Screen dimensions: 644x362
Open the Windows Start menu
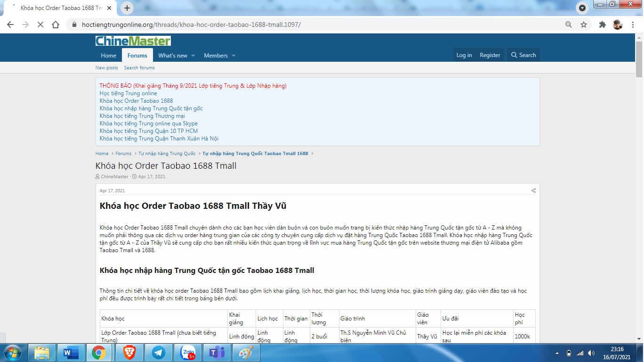[x=12, y=353]
